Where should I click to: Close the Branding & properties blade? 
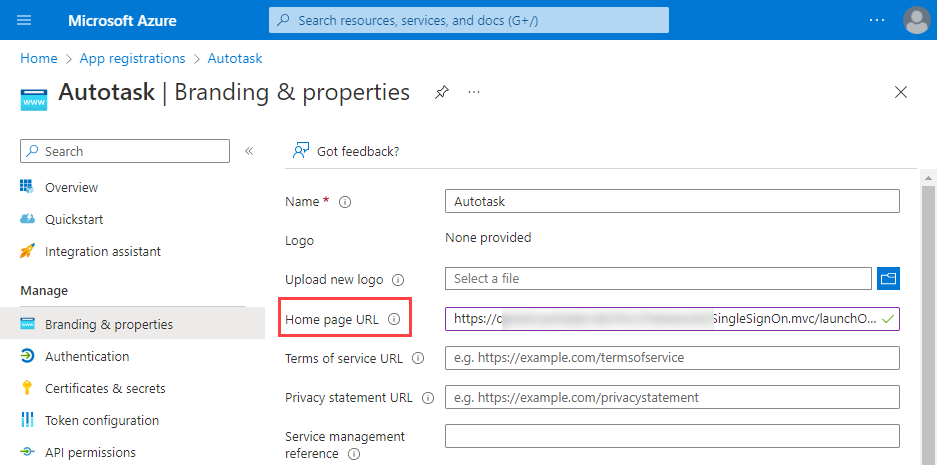point(901,92)
